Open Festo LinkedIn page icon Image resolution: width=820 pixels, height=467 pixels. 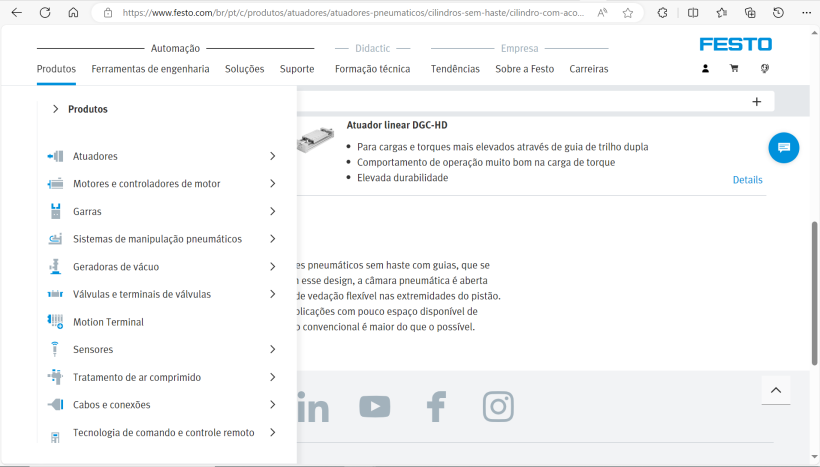(x=313, y=406)
